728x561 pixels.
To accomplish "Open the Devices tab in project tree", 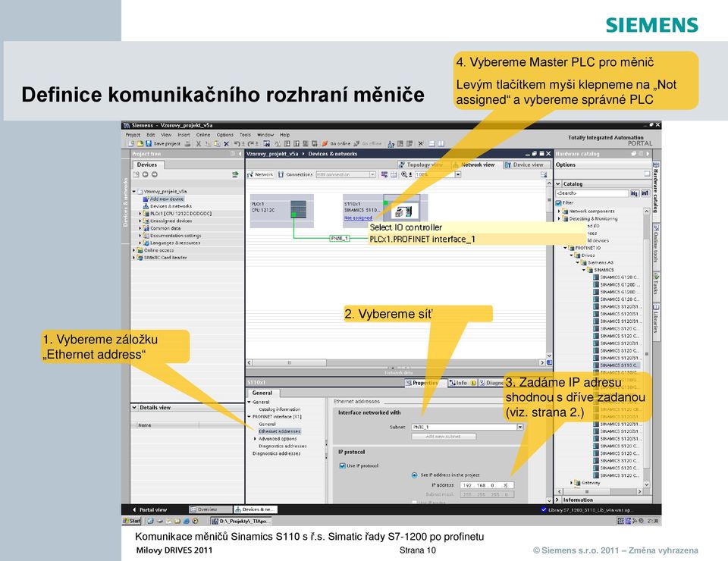I will coord(147,165).
